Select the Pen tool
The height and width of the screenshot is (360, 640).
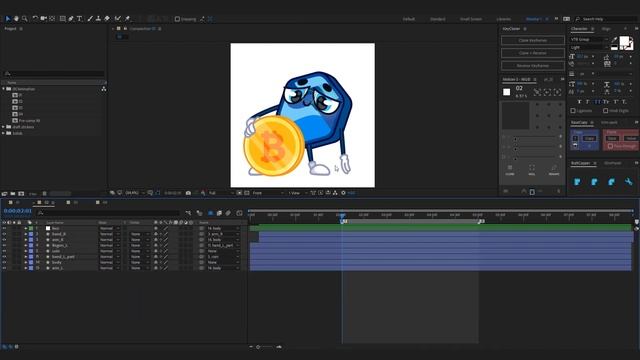pos(71,19)
